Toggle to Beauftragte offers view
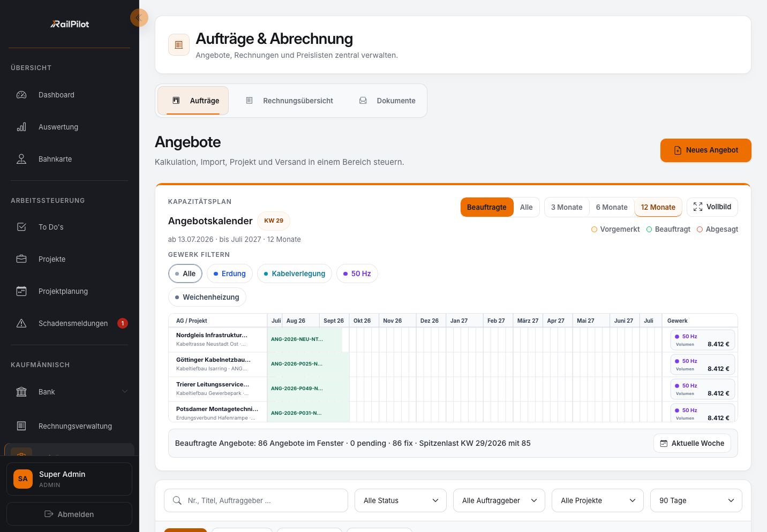This screenshot has height=532, width=767. pos(487,207)
